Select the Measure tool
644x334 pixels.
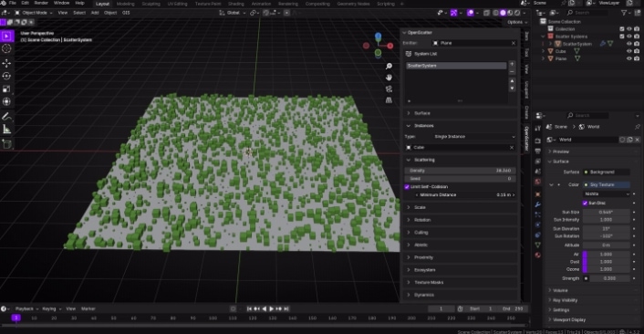pos(6,130)
